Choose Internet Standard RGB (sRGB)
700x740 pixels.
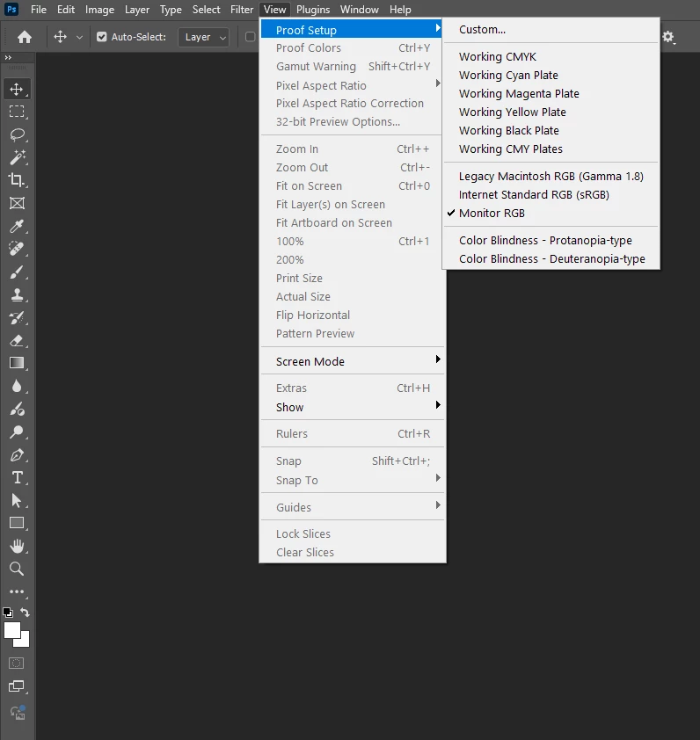551,195
